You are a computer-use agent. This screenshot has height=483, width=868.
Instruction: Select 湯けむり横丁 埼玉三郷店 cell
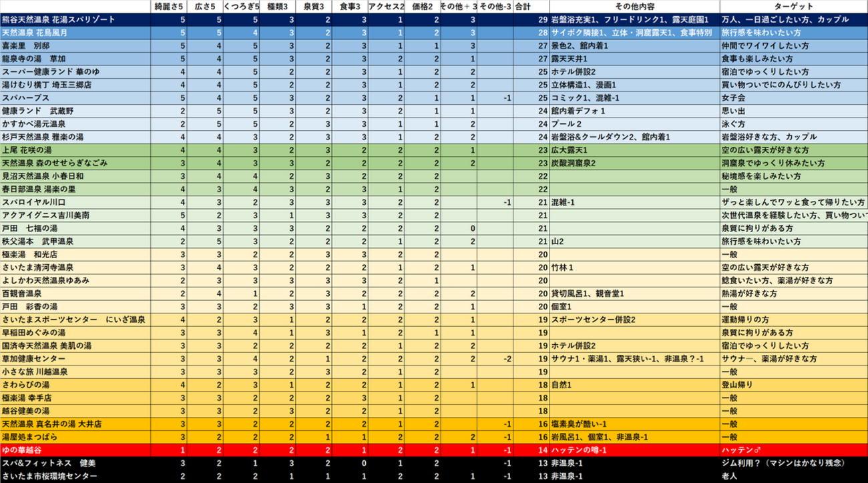[x=76, y=85]
